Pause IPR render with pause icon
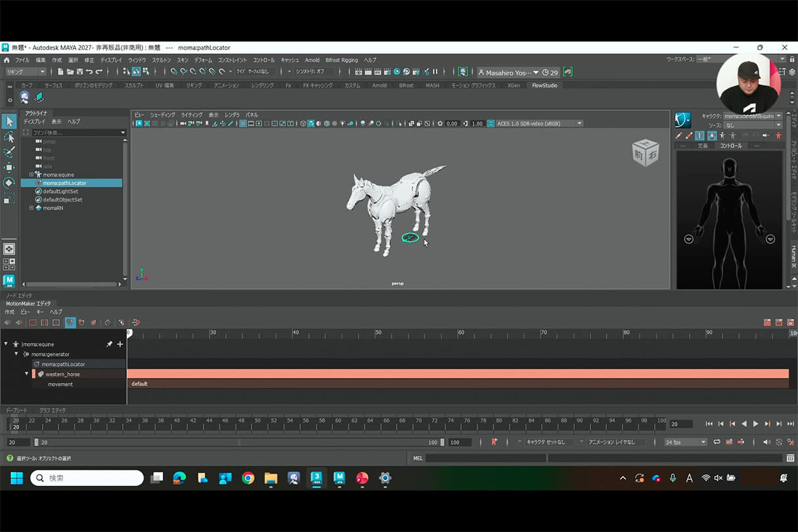This screenshot has width=798, height=532. coord(435,72)
